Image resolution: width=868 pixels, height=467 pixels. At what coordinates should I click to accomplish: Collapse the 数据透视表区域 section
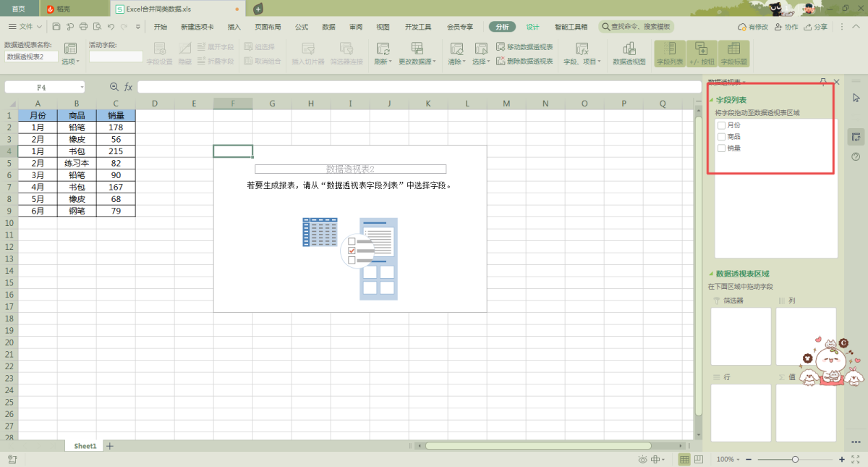711,274
